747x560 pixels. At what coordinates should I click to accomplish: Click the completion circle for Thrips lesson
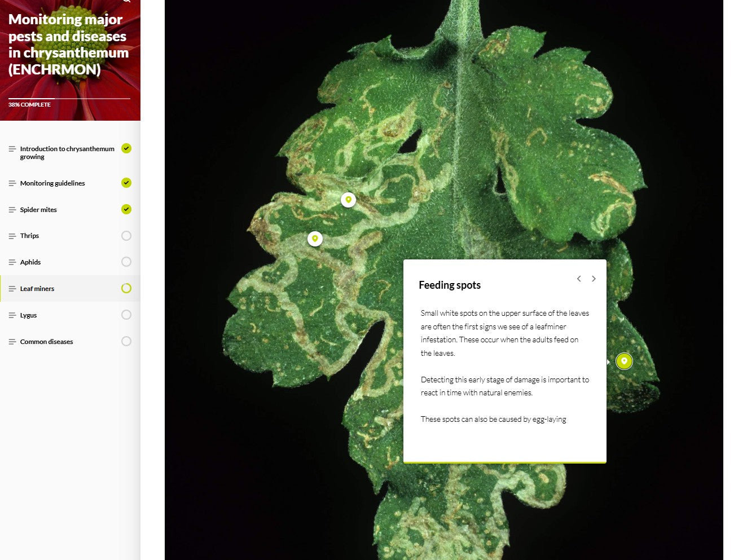coord(126,236)
